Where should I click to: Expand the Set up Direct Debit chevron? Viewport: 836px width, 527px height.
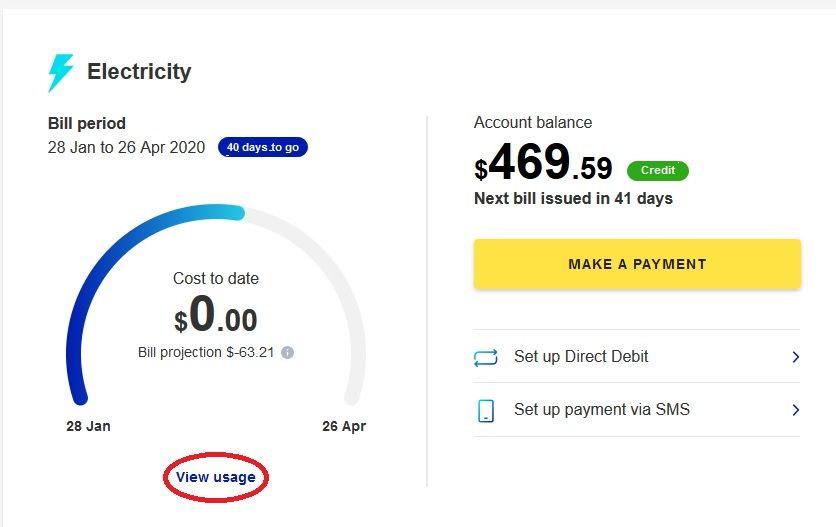795,357
